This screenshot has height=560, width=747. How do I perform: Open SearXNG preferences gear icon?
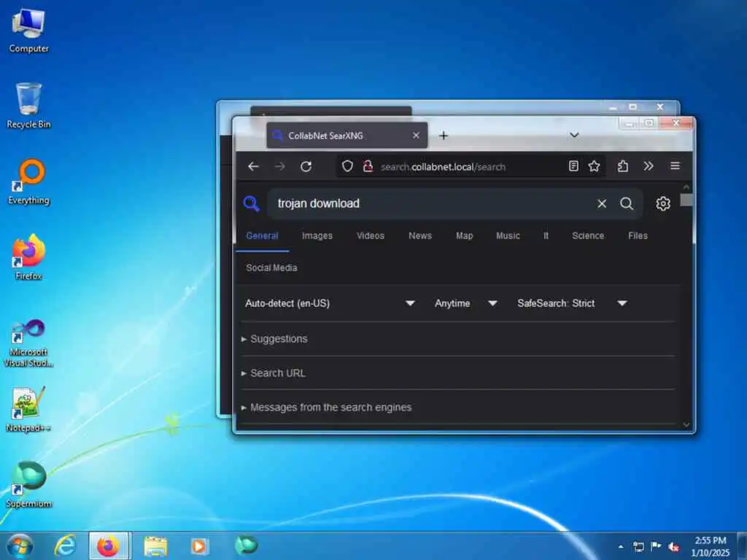pyautogui.click(x=663, y=204)
